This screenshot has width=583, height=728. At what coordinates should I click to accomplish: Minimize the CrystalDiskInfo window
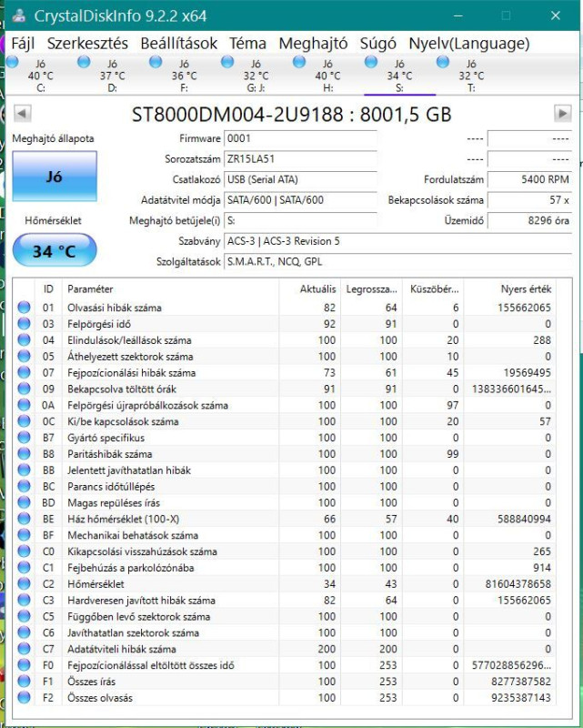pos(458,15)
